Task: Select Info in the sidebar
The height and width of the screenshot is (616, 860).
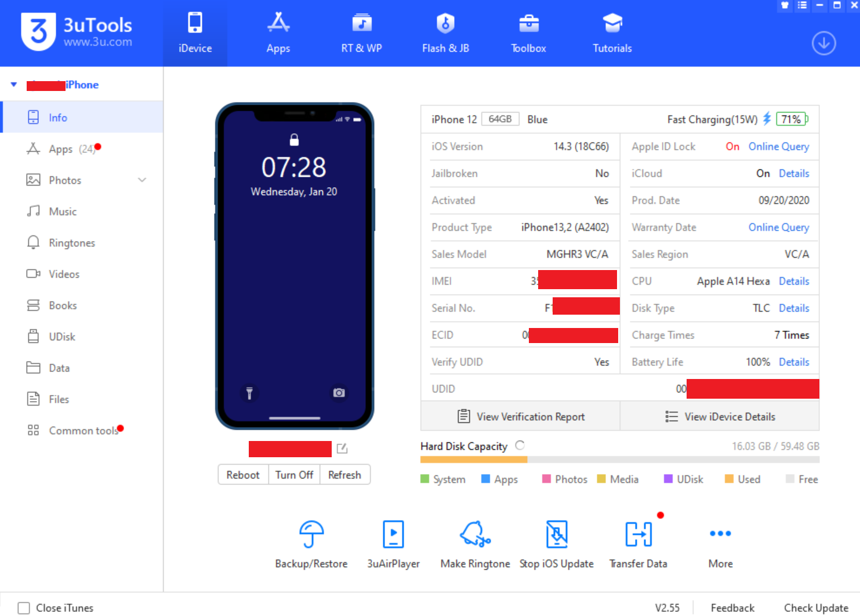Action: [x=82, y=118]
